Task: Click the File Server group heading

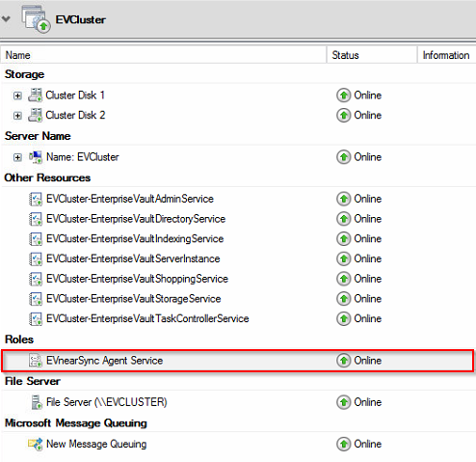Action: pyautogui.click(x=33, y=381)
